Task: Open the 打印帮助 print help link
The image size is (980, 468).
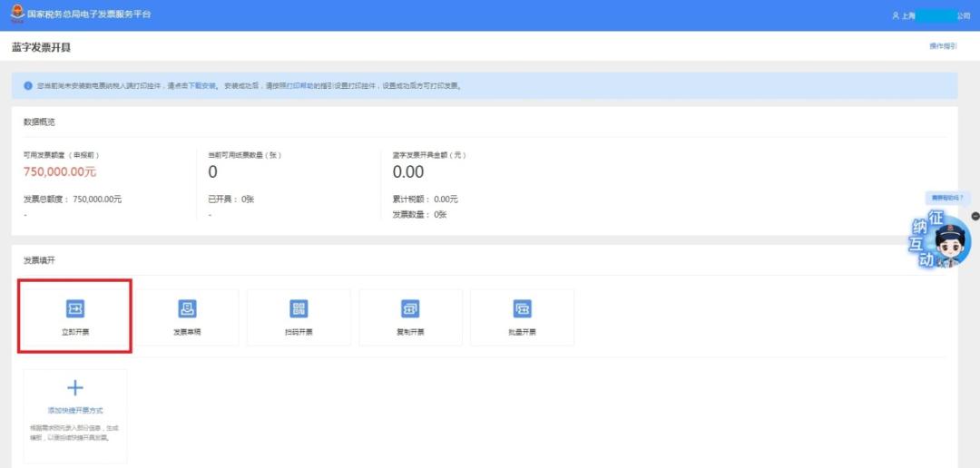Action: pyautogui.click(x=301, y=85)
